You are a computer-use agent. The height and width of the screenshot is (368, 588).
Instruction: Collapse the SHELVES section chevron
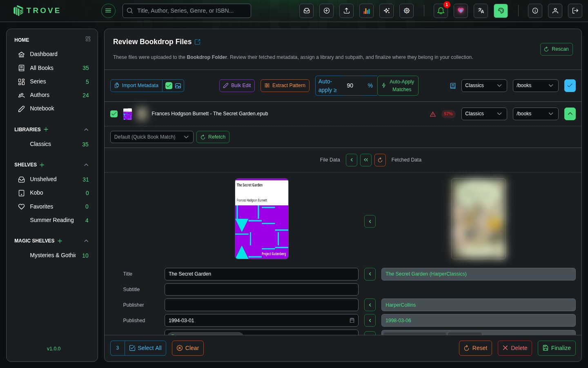pyautogui.click(x=86, y=165)
